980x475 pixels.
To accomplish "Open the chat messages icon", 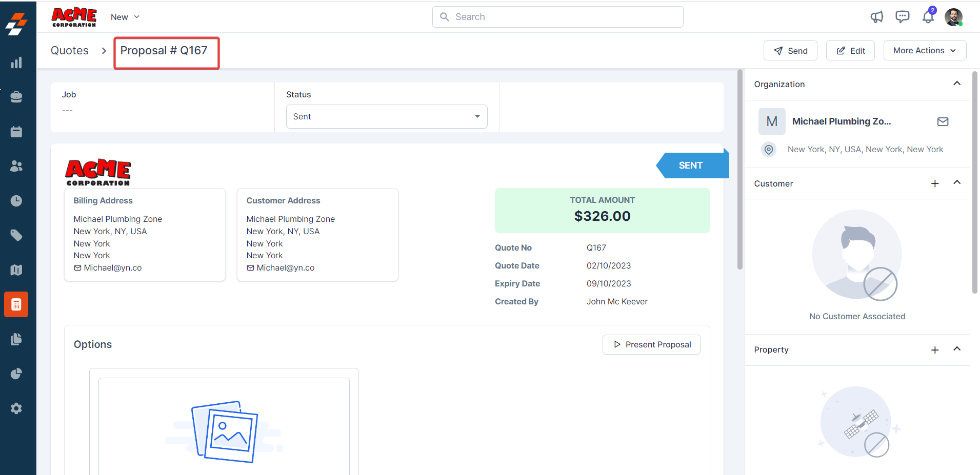I will [x=902, y=17].
